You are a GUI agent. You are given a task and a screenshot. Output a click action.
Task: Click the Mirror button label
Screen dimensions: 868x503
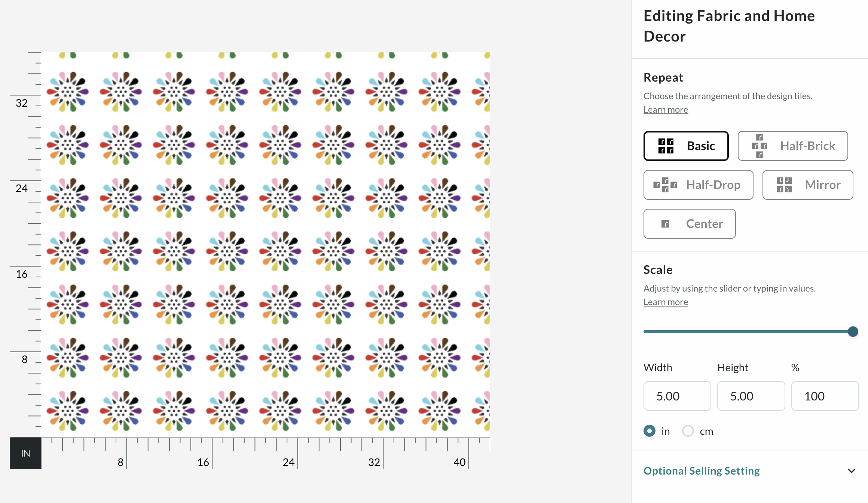[x=823, y=185]
